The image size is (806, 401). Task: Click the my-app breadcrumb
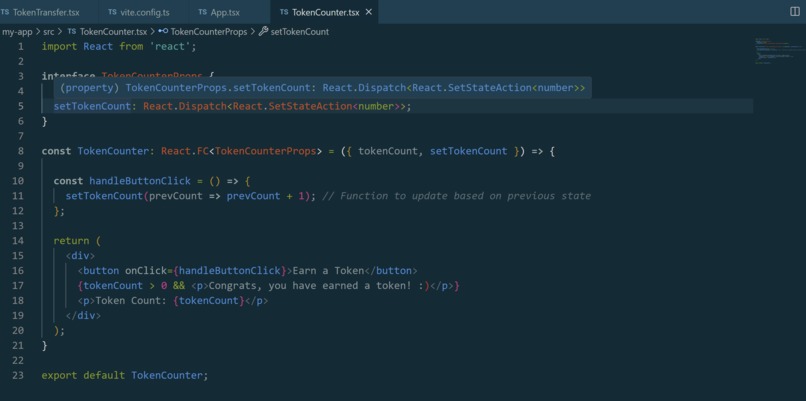point(17,31)
